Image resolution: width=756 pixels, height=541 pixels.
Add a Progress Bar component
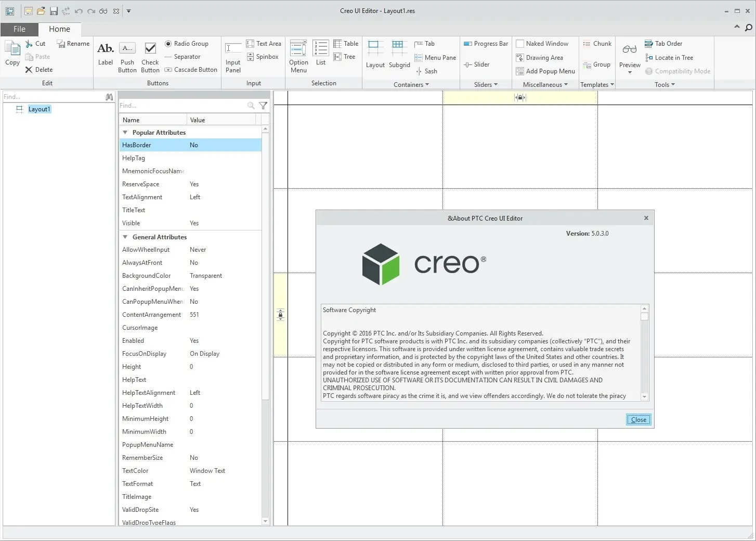[486, 44]
